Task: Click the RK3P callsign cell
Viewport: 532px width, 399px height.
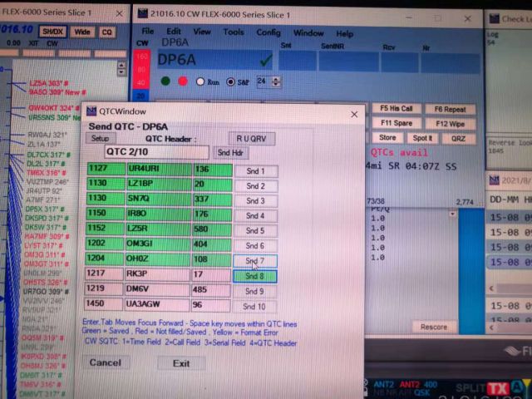Action: tap(157, 274)
